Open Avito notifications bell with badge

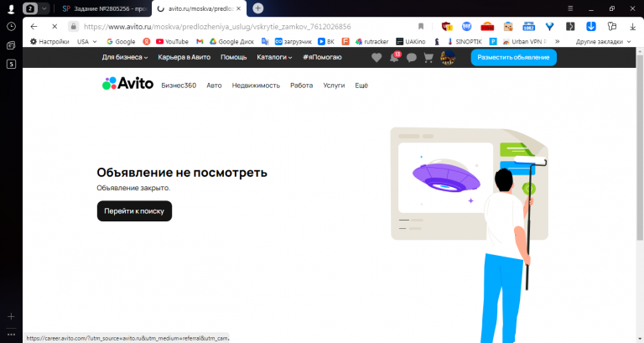click(x=394, y=57)
